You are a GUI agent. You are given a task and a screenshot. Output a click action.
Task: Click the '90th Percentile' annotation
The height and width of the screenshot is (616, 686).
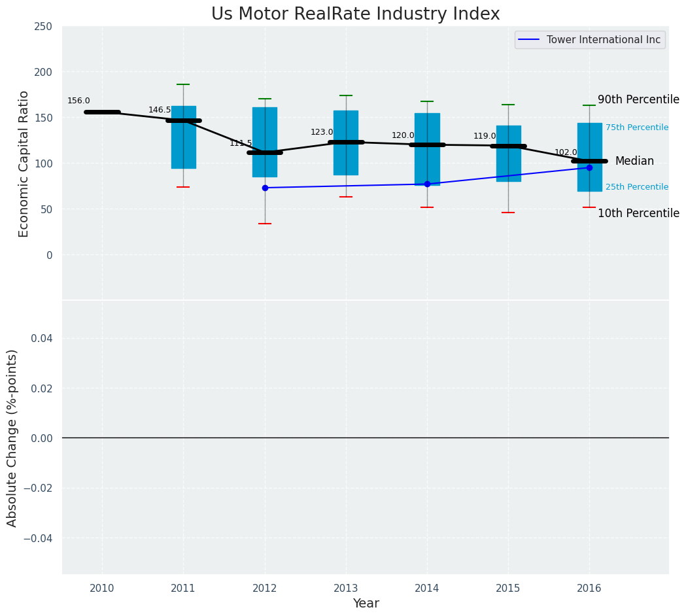tap(638, 99)
